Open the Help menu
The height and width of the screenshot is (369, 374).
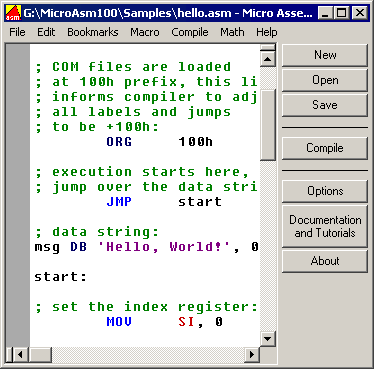pos(267,32)
